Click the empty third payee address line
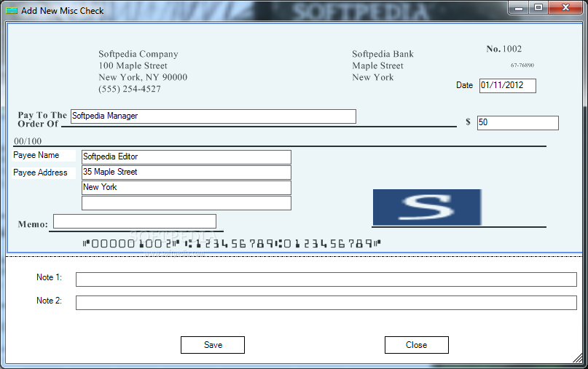 tap(187, 203)
